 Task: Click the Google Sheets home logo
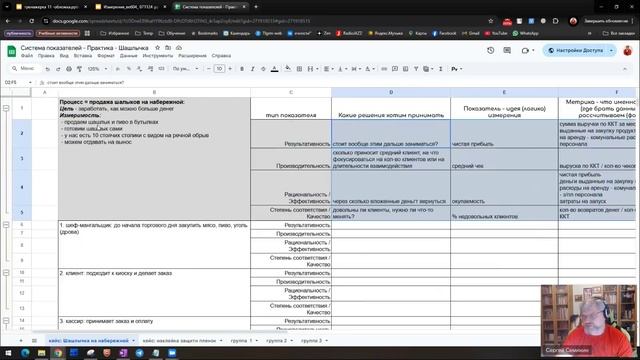11,51
